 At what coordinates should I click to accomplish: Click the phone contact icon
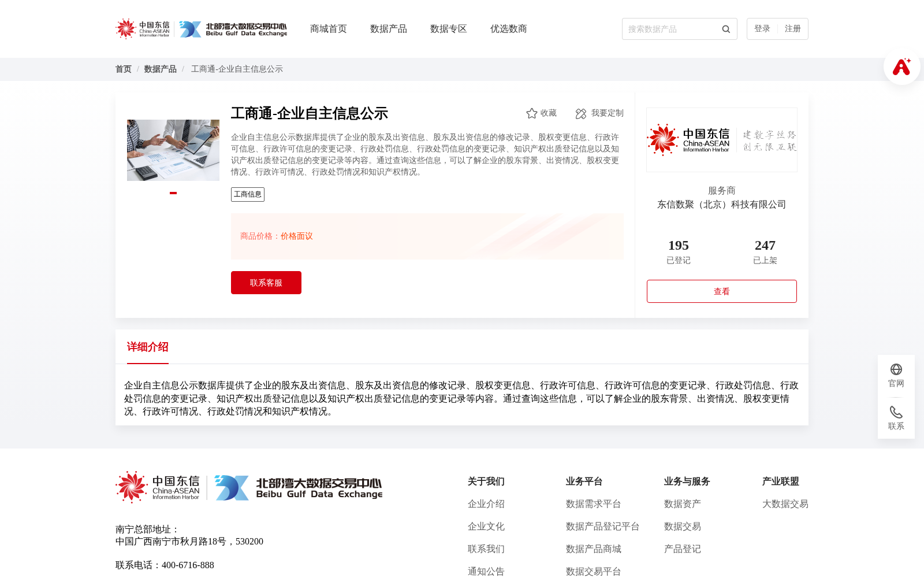(896, 412)
